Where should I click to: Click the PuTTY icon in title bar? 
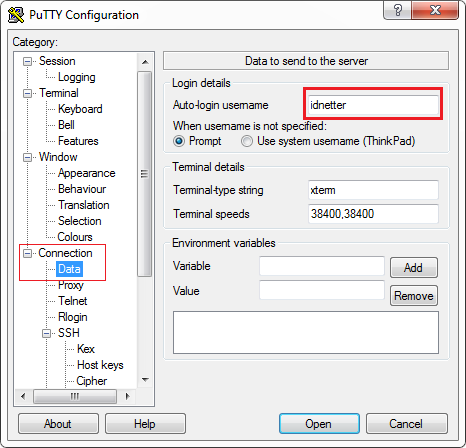(16, 15)
